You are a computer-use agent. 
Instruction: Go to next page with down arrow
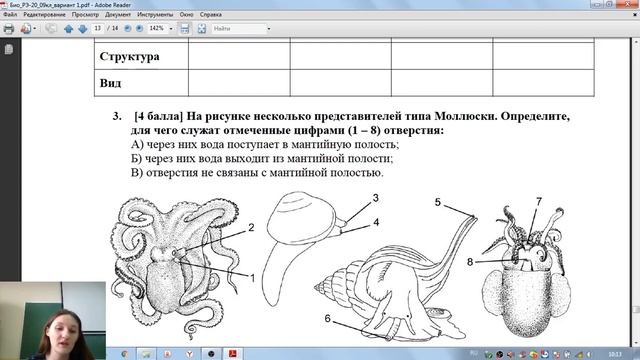[83, 29]
